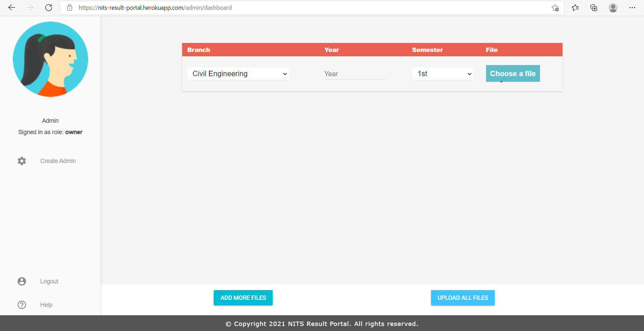Open the browser profile avatar
The image size is (644, 331).
point(613,8)
